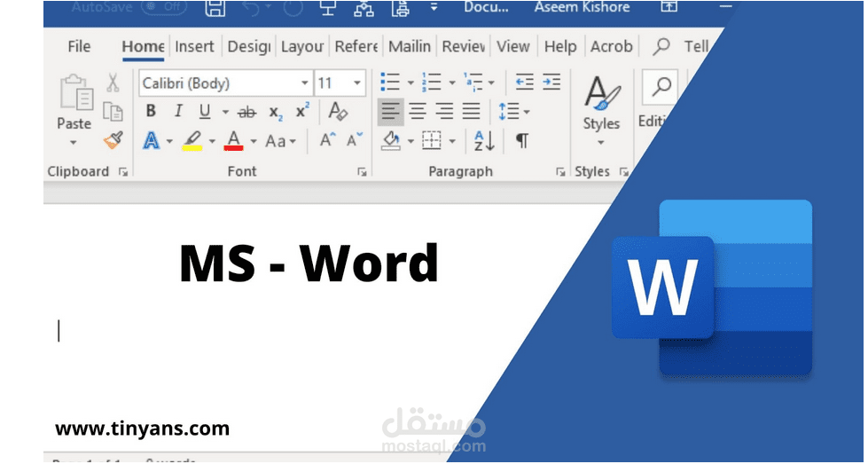Open highlight color dropdown arrow
This screenshot has width=868, height=464.
[212, 142]
